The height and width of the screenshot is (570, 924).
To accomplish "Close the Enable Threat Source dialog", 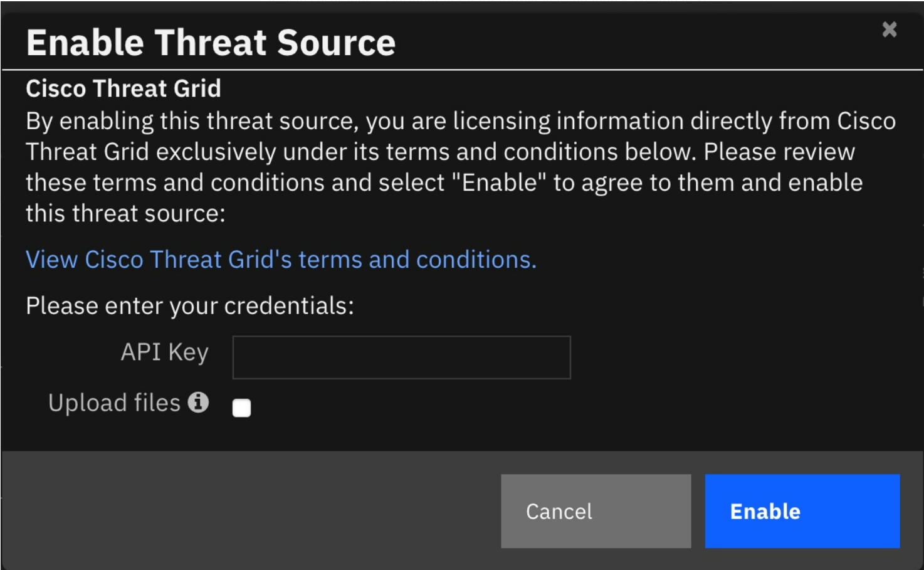I will (889, 29).
